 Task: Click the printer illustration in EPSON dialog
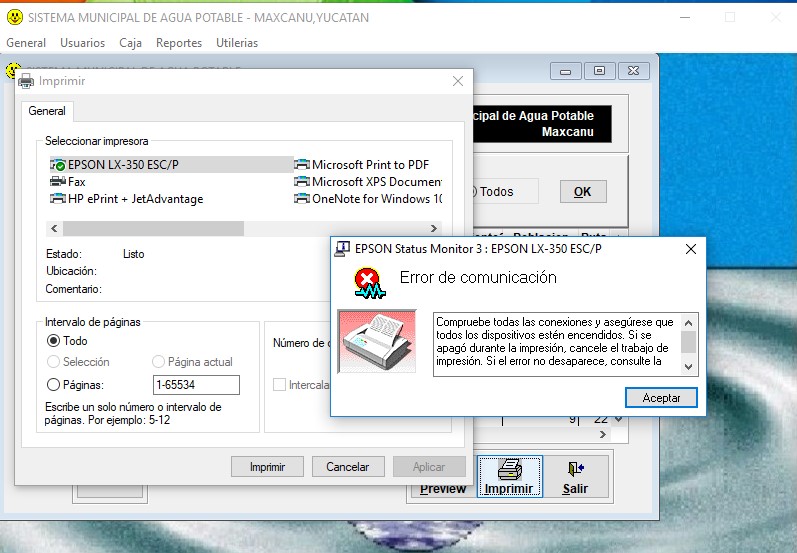(x=377, y=341)
